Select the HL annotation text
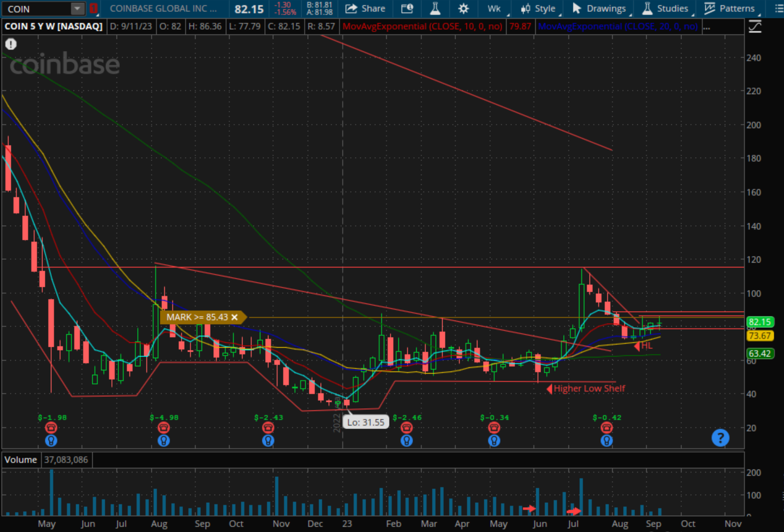The image size is (784, 532). tap(647, 346)
